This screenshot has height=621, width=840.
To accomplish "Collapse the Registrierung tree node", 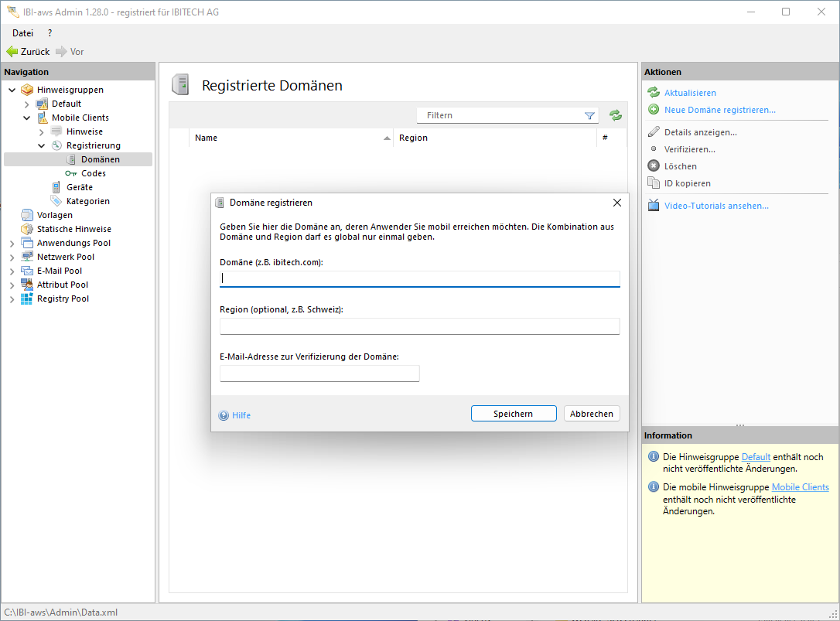I will tap(42, 145).
